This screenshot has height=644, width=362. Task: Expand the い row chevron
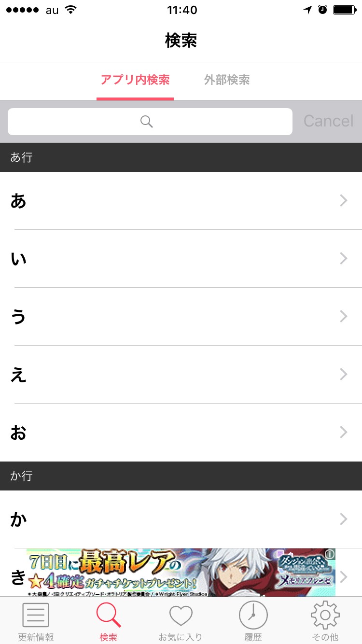tap(344, 258)
